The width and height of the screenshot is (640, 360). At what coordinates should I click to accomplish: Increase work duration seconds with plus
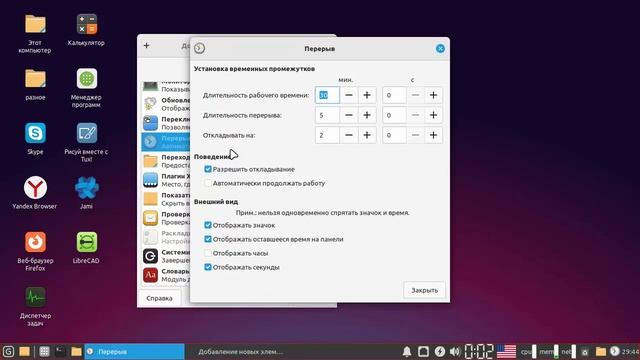click(433, 95)
